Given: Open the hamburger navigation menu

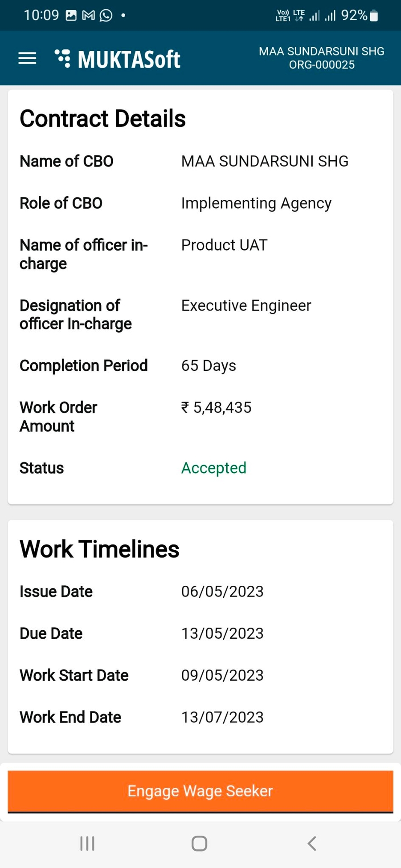Looking at the screenshot, I should click(27, 58).
